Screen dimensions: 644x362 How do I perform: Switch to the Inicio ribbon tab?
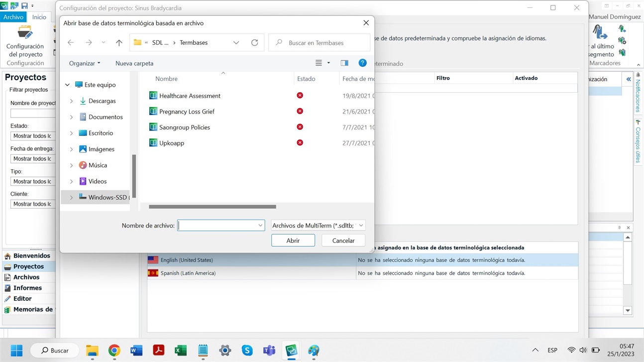39,17
